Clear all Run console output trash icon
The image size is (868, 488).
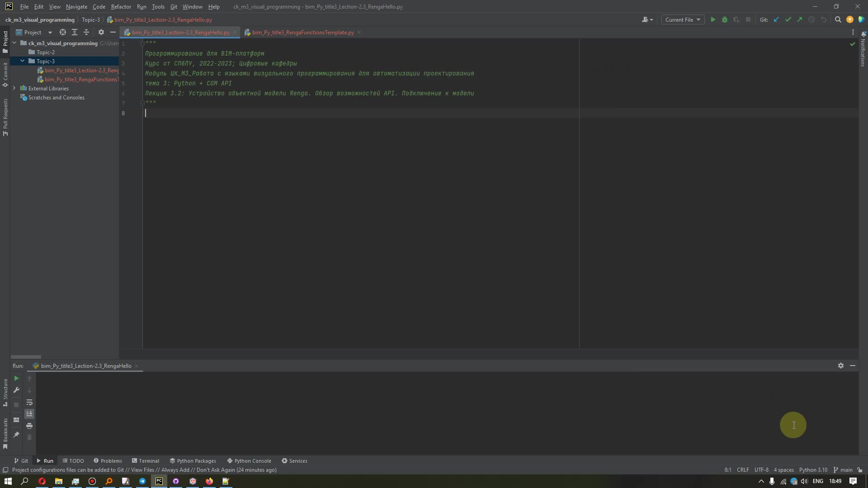tap(29, 437)
